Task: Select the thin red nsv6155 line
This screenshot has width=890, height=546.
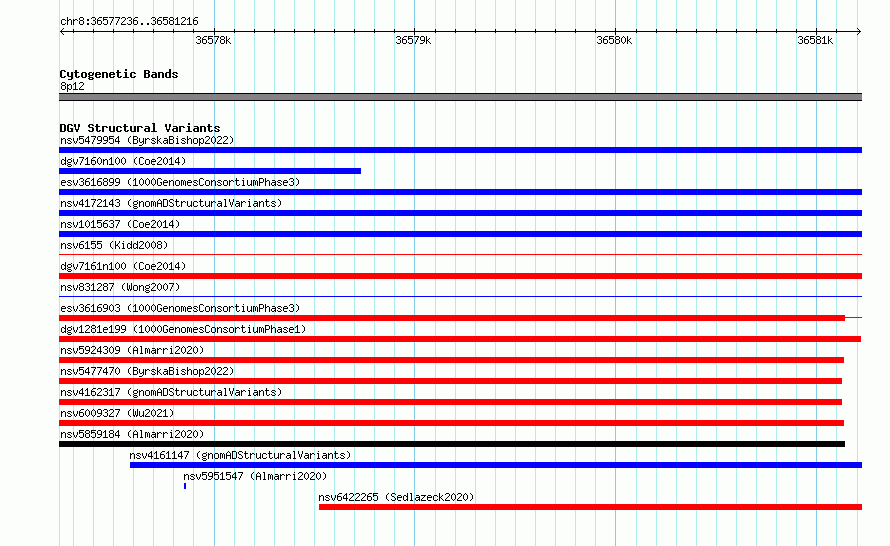Action: point(460,254)
